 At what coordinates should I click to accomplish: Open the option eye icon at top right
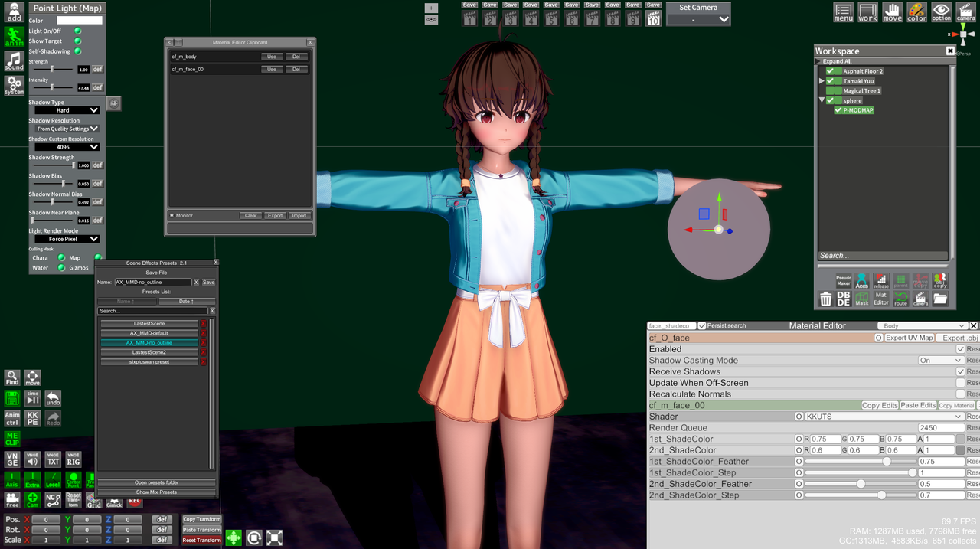pyautogui.click(x=941, y=12)
